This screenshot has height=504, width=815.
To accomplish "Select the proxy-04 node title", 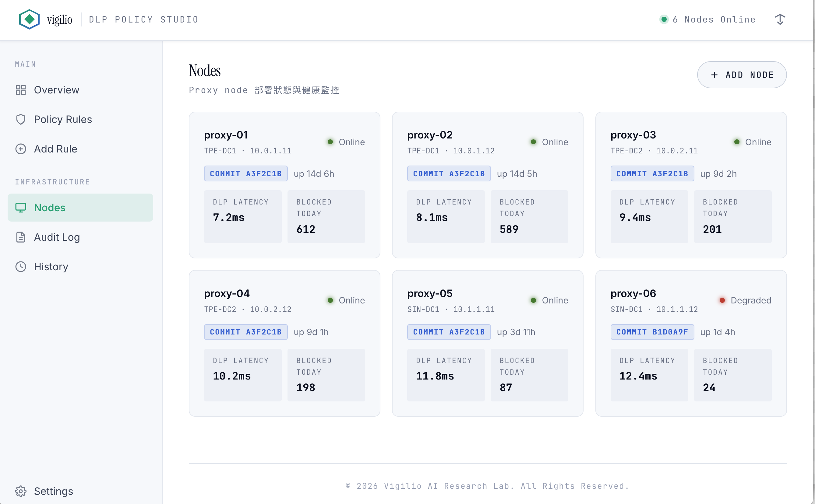I will pyautogui.click(x=227, y=293).
